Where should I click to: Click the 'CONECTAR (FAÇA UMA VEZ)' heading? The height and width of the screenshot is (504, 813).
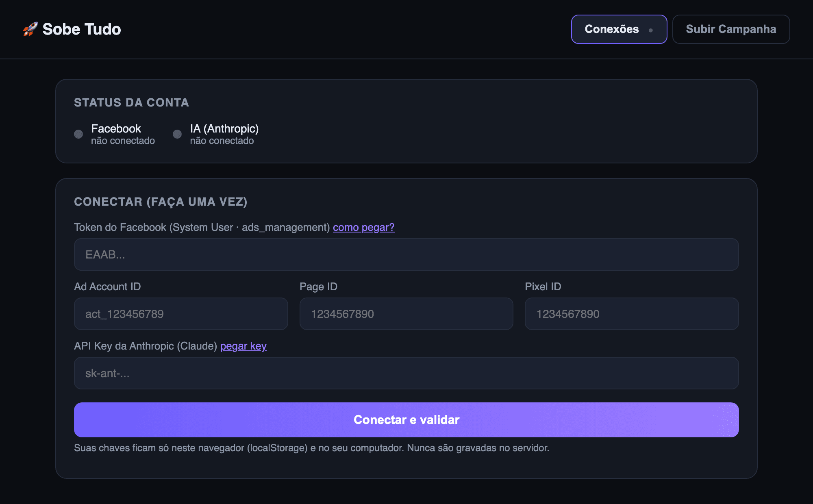pyautogui.click(x=161, y=202)
